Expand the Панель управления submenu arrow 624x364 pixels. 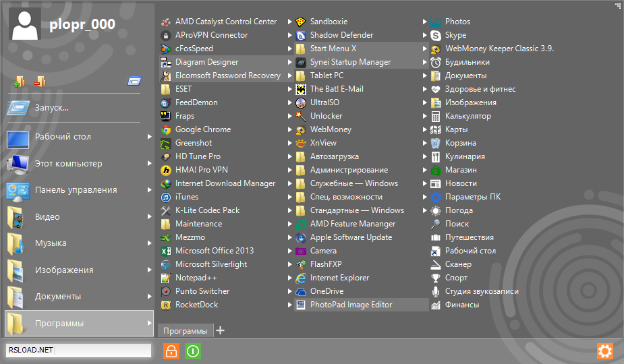tap(150, 190)
